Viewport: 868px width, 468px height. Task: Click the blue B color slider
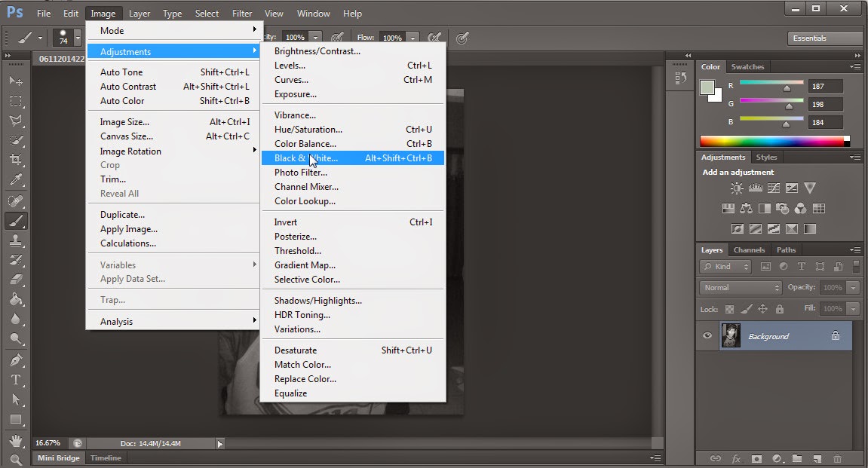click(x=771, y=119)
